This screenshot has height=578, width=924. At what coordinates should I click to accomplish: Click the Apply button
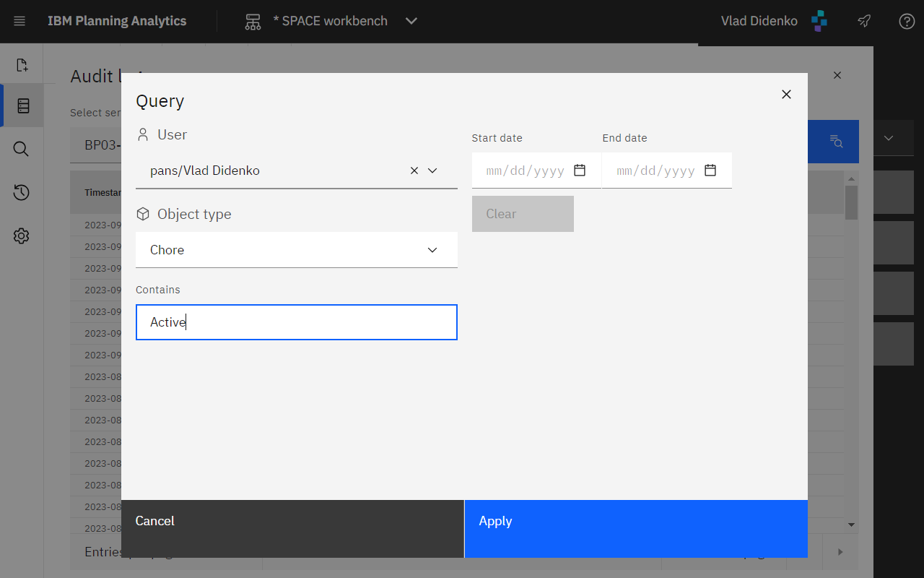tap(636, 529)
